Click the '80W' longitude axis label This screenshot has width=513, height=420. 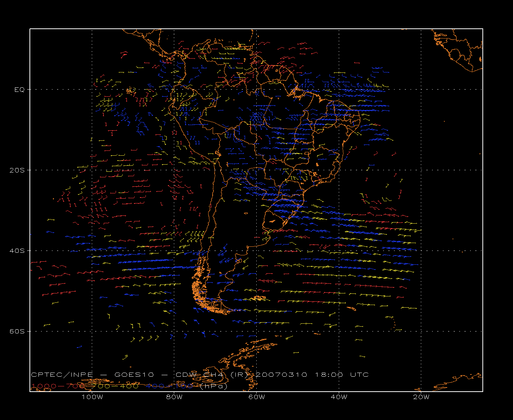click(x=174, y=397)
